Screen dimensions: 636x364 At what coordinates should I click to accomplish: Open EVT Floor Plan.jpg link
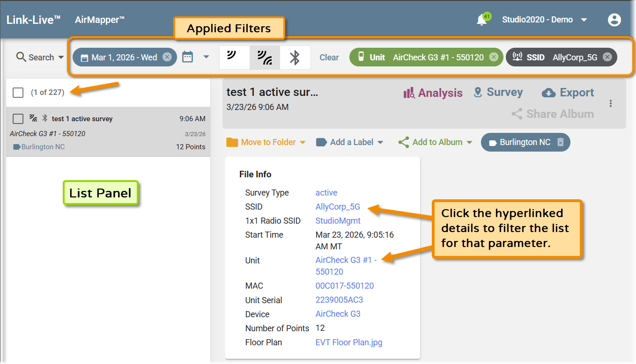tap(349, 342)
